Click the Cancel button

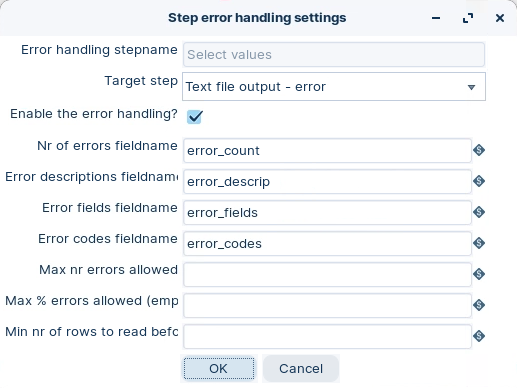pos(301,369)
